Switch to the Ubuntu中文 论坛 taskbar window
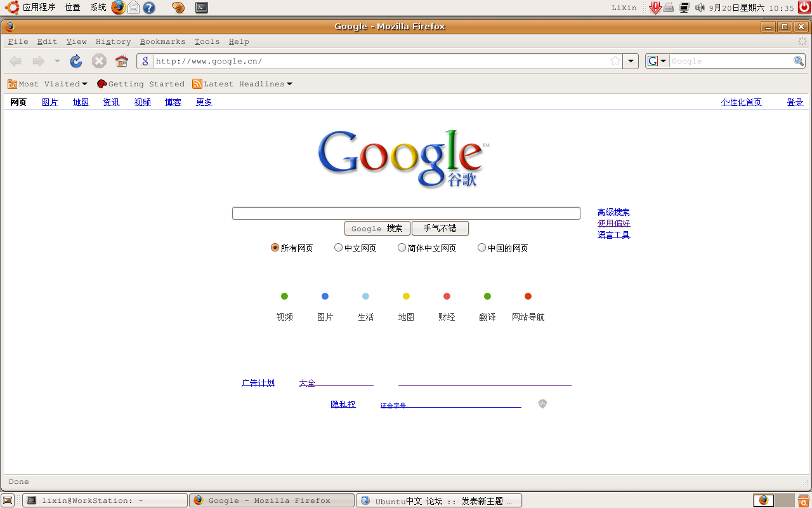Viewport: 812px width, 508px height. tap(439, 500)
